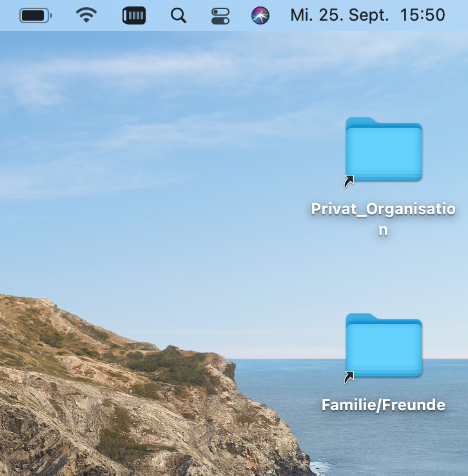Image resolution: width=468 pixels, height=476 pixels.
Task: Open Control Center from menu bar
Action: click(x=220, y=15)
